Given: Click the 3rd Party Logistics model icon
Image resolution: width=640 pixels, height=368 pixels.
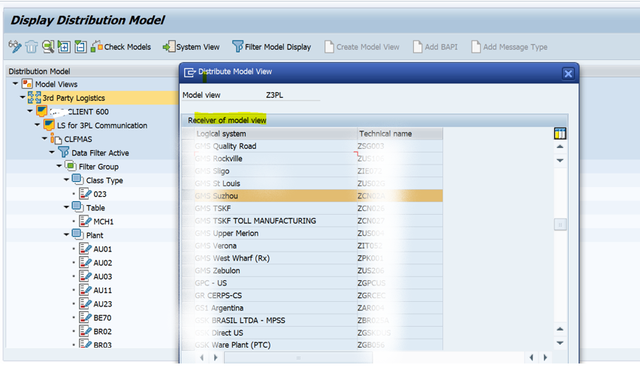Looking at the screenshot, I should point(34,98).
